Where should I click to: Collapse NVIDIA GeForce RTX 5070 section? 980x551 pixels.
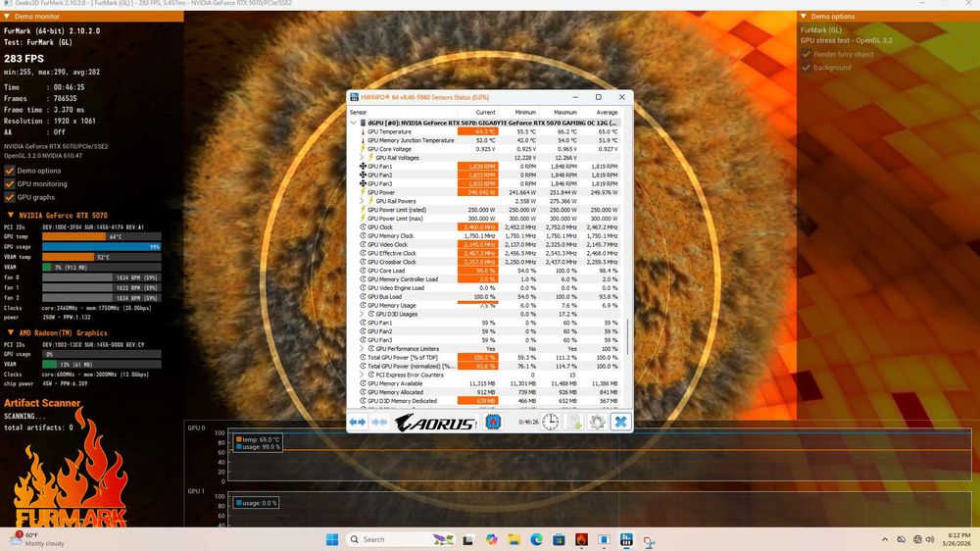[x=11, y=215]
